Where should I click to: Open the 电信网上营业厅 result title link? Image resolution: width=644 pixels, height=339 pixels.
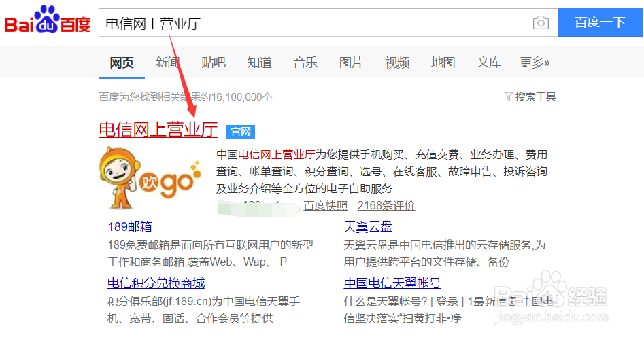click(x=158, y=129)
